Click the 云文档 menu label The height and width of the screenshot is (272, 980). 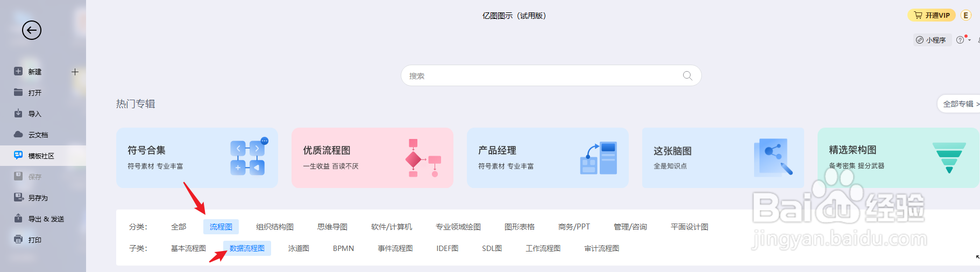[x=38, y=135]
